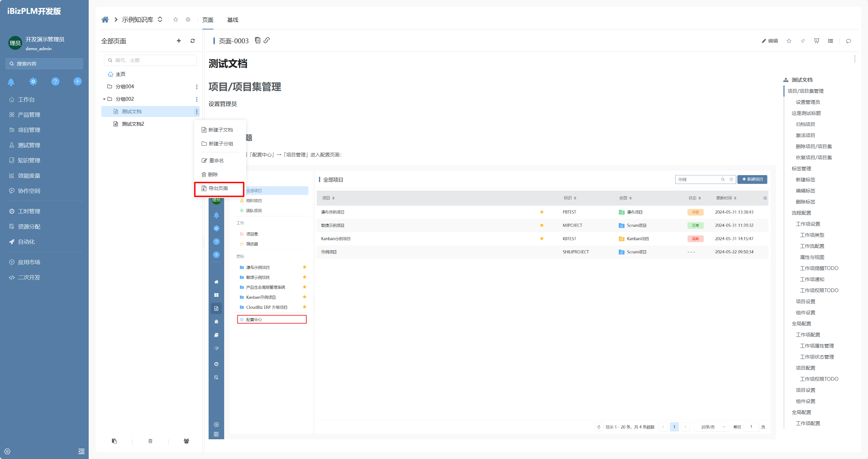Viewport: 868px width, 459px height.
Task: Open the home icon in the breadcrumb
Action: point(105,20)
